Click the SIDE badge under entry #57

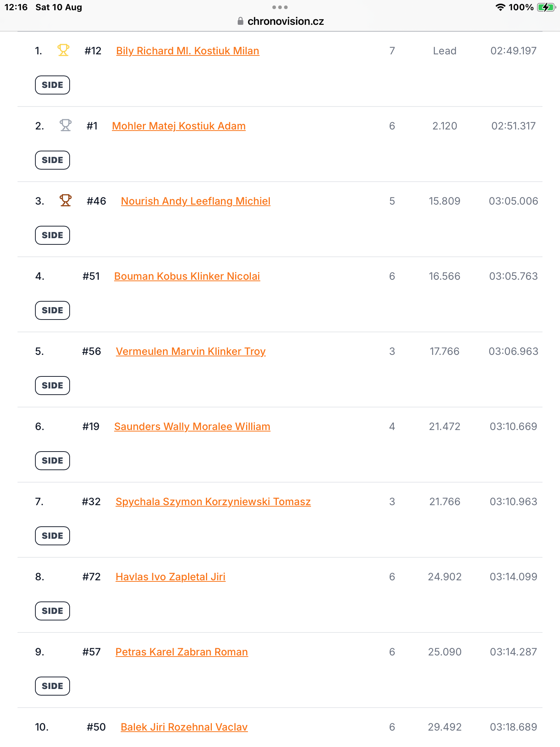click(x=52, y=686)
